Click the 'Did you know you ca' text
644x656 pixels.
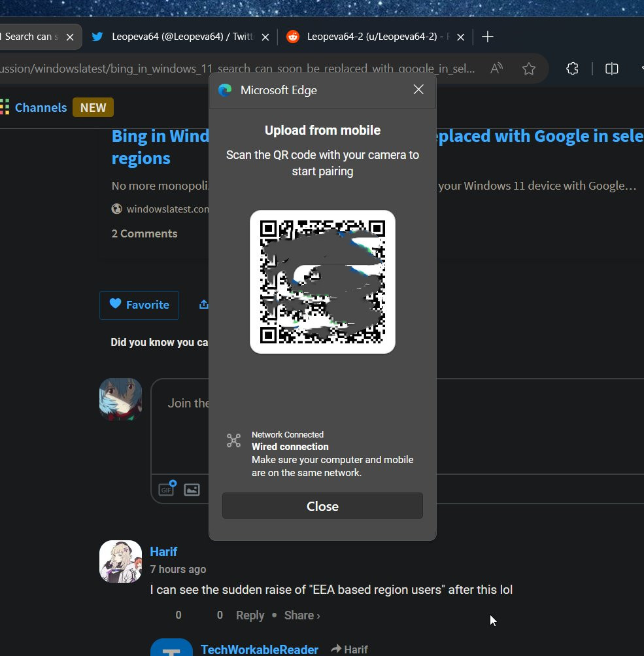tap(160, 342)
